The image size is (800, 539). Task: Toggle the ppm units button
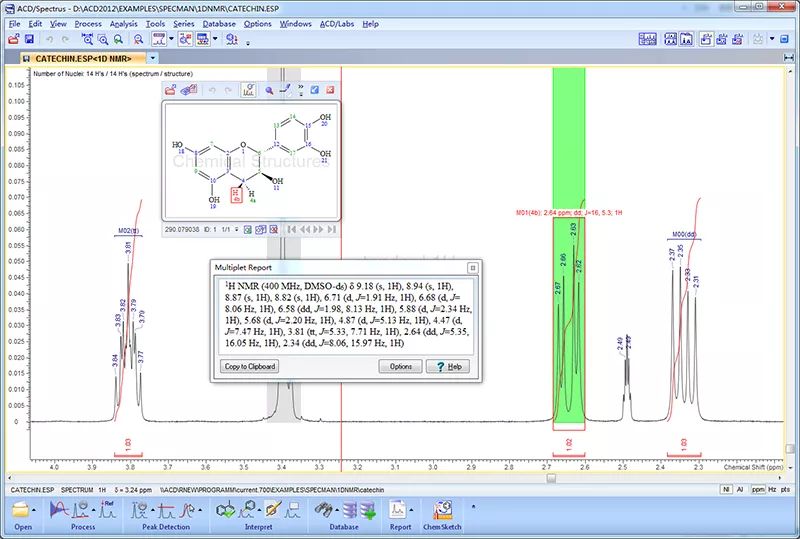(757, 491)
